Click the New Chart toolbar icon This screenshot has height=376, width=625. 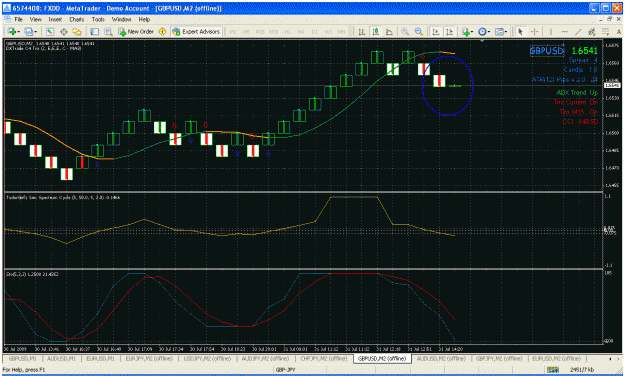coord(12,31)
